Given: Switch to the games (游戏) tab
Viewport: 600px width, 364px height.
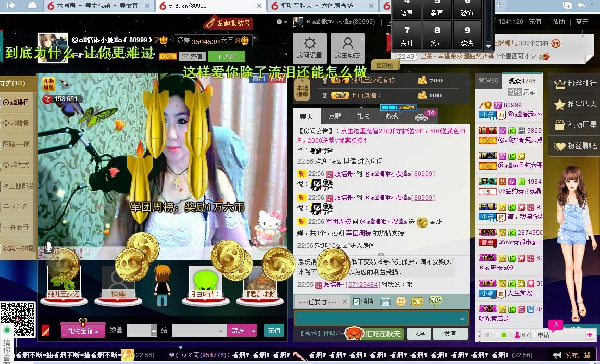Looking at the screenshot, I should pos(392,116).
